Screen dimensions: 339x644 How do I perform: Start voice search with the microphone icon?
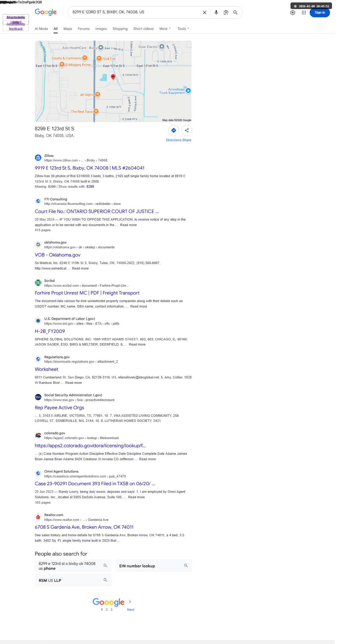tap(216, 12)
